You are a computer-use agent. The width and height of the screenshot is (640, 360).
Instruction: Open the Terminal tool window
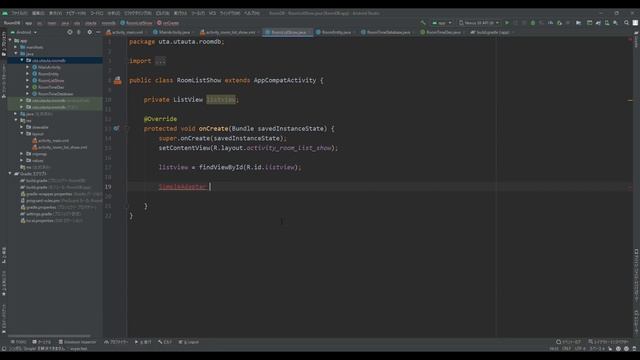point(42,342)
